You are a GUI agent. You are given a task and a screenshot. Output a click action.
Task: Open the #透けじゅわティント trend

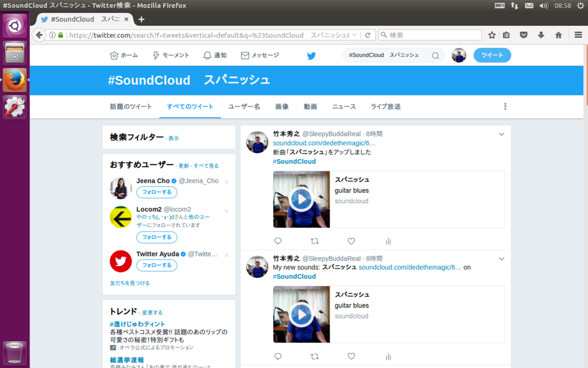[137, 324]
